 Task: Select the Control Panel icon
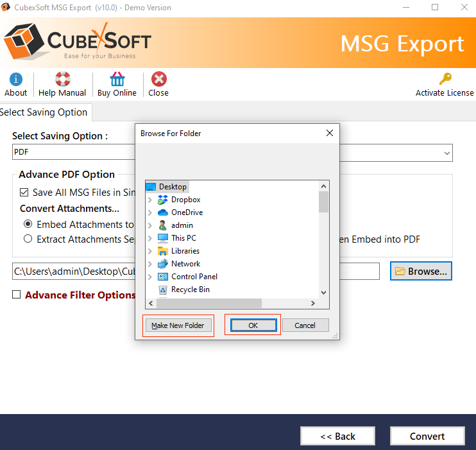163,277
